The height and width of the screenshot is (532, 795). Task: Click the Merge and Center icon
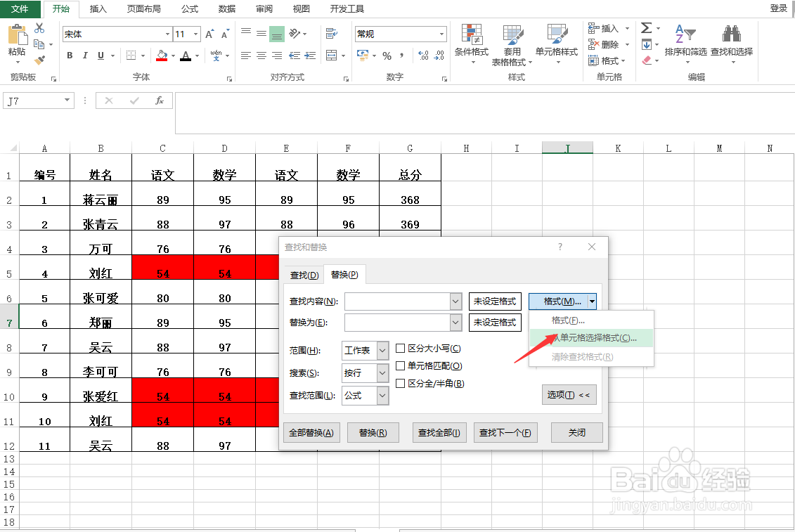click(332, 56)
